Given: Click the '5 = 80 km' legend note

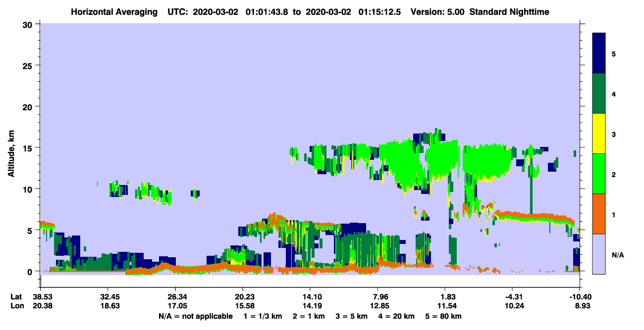Looking at the screenshot, I should coord(443,316).
